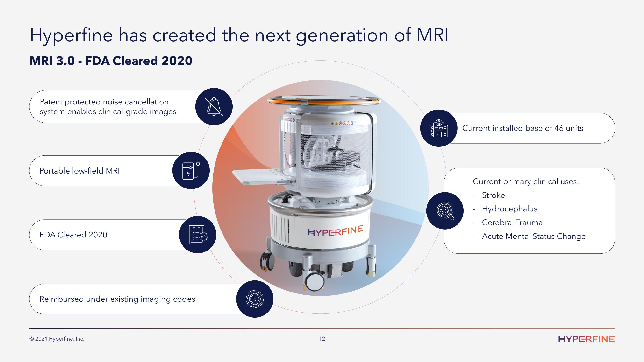The width and height of the screenshot is (644, 362).
Task: Click the 'Cerebral Trauma' list item
Action: pos(512,223)
